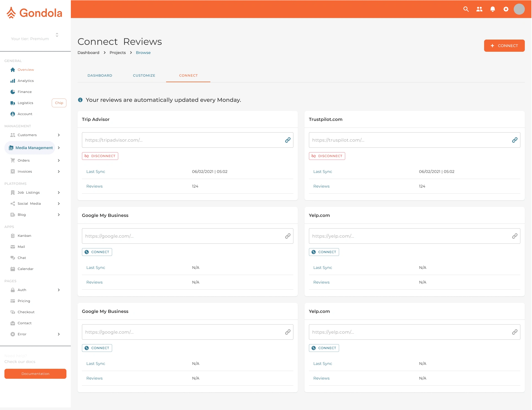Viewport: 532px width, 410px height.
Task: Click the info icon beside reviews notice
Action: click(x=80, y=100)
